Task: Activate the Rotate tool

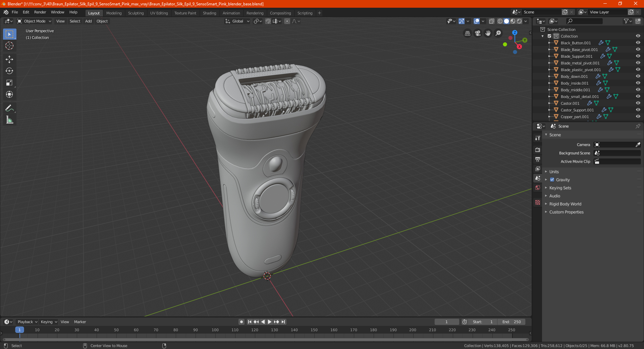Action: (9, 71)
